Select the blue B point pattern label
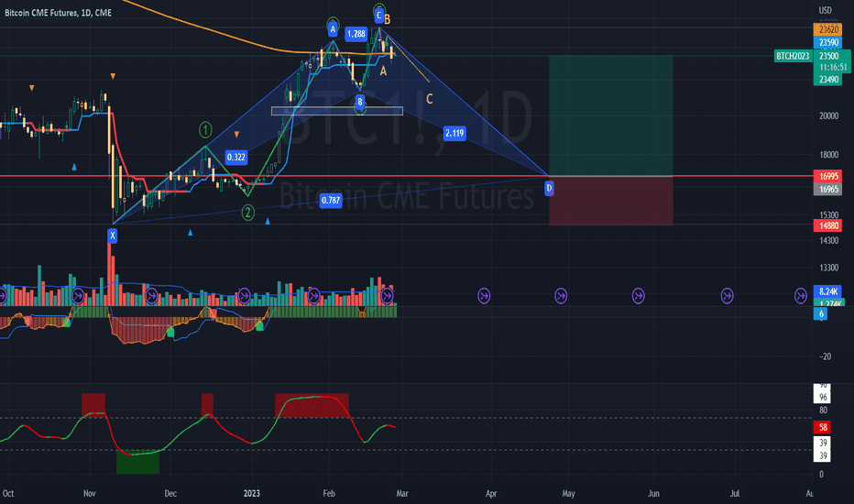The width and height of the screenshot is (854, 504). tap(360, 102)
